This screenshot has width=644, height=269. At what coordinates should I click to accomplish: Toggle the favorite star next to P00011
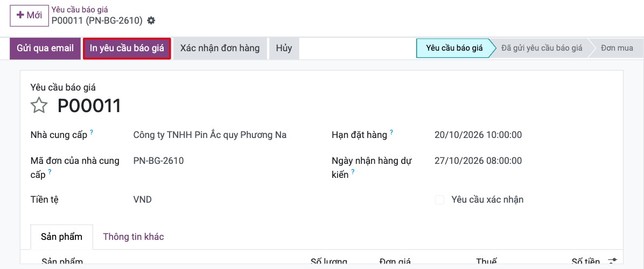[x=39, y=106]
